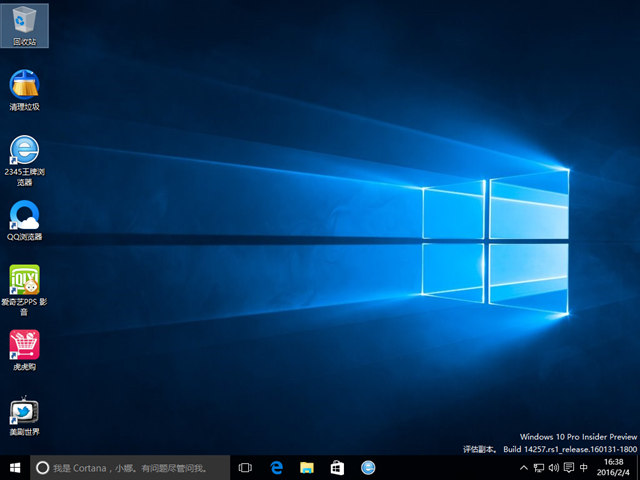Open the 爱奇艺PPS 影音 video shortcut
The image size is (640, 480).
point(24,284)
